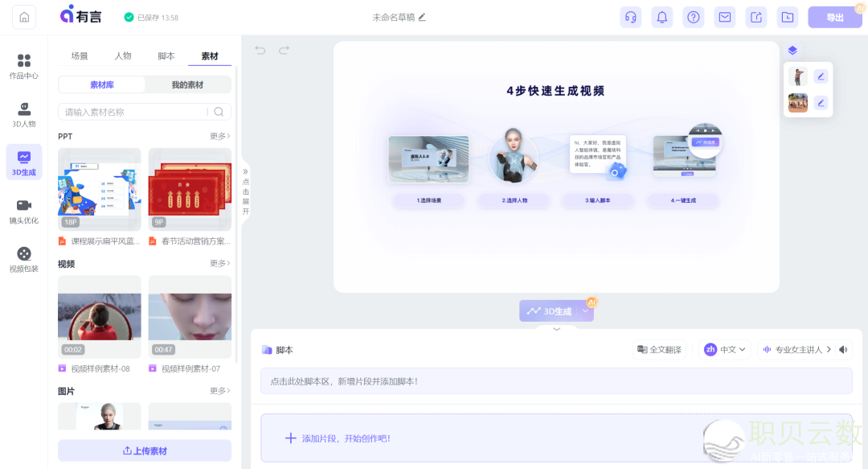Open the headset customer support icon
This screenshot has width=868, height=469.
[x=630, y=16]
